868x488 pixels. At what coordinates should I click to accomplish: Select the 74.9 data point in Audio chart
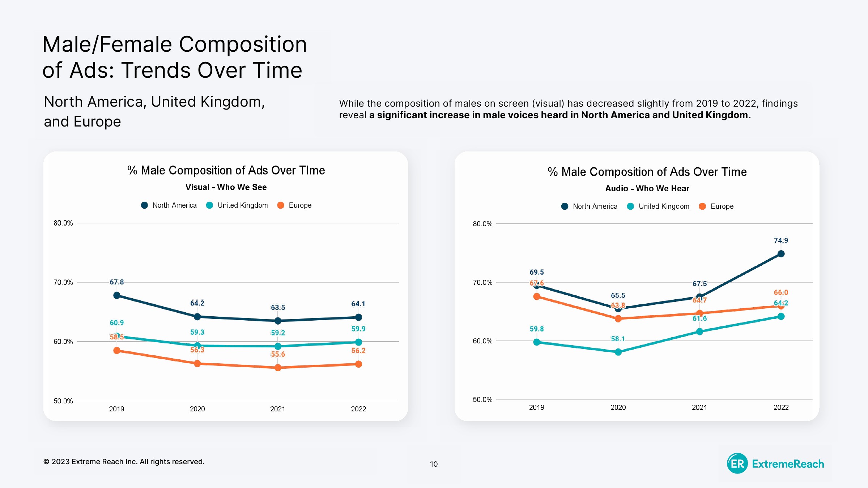781,254
